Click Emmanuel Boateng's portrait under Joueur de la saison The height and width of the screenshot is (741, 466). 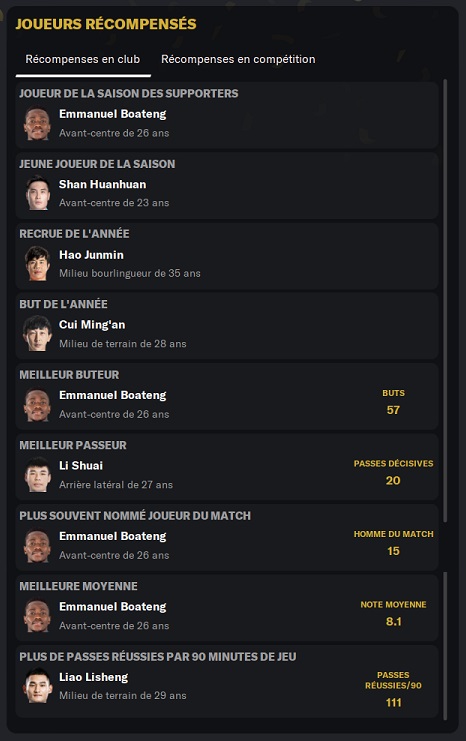pyautogui.click(x=37, y=124)
